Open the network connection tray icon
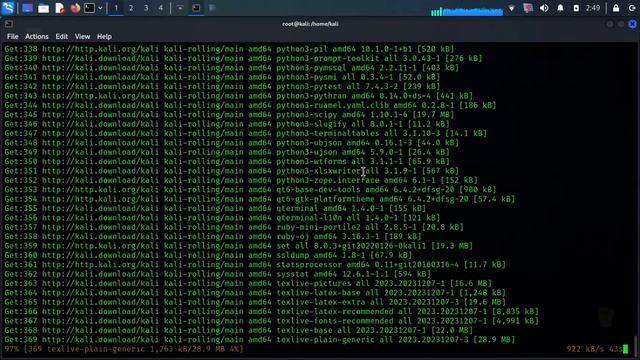640x360 pixels. pos(511,8)
